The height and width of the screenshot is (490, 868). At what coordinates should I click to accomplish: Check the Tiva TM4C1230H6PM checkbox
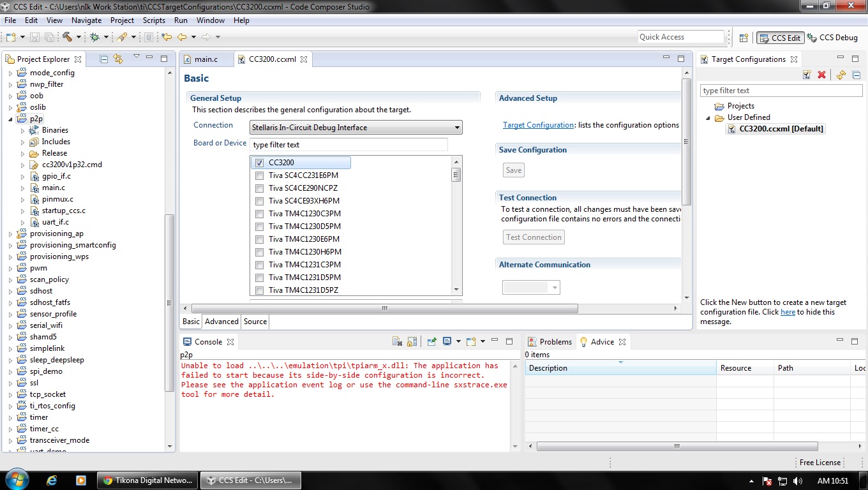[x=259, y=252]
